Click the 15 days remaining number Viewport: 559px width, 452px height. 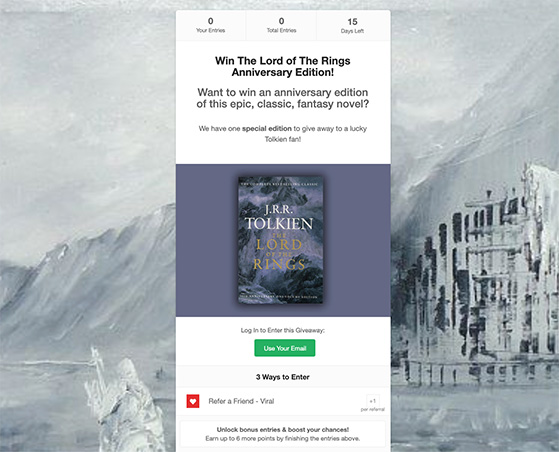[352, 22]
